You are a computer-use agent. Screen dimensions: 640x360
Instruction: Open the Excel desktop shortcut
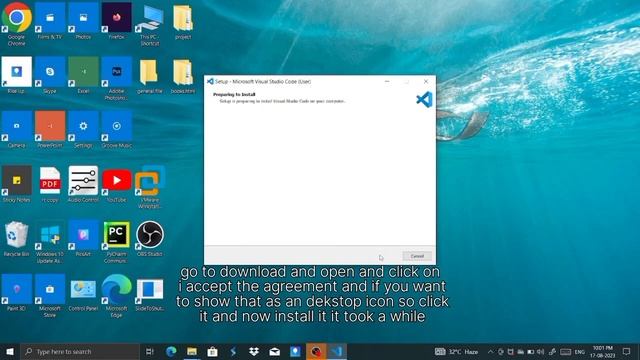(x=83, y=76)
